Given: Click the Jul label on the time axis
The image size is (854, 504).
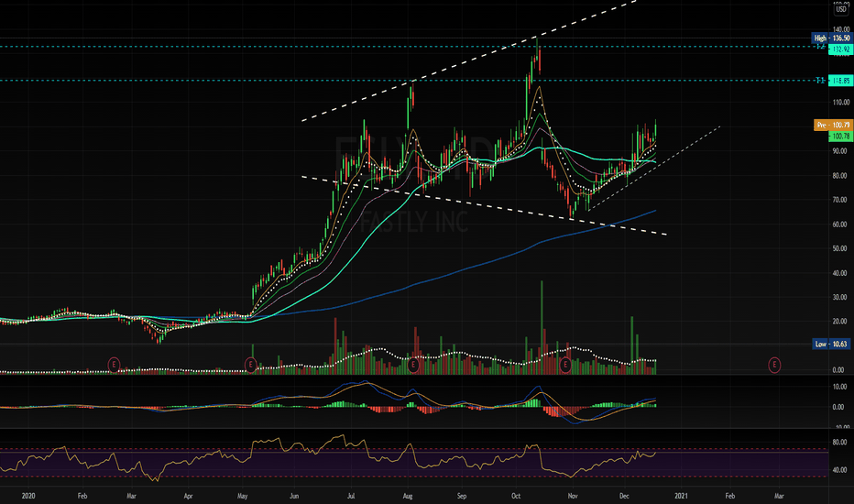Looking at the screenshot, I should tap(351, 496).
